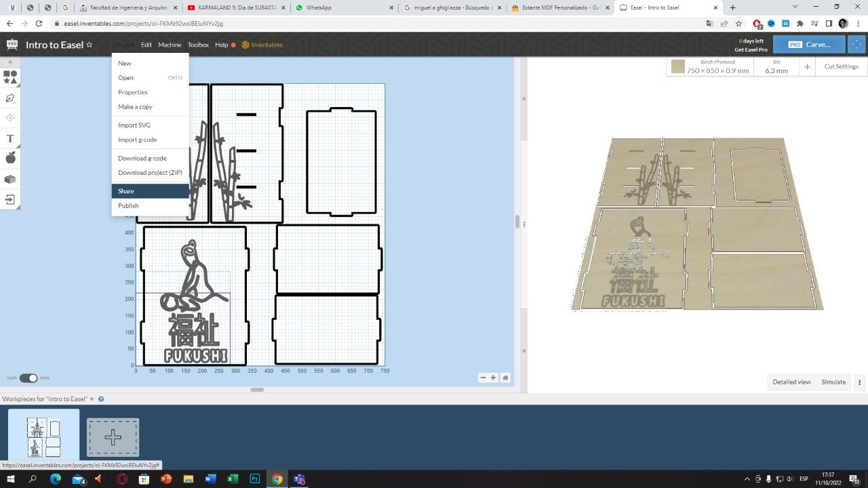
Task: Click Get Easel Pro link
Action: pyautogui.click(x=751, y=49)
